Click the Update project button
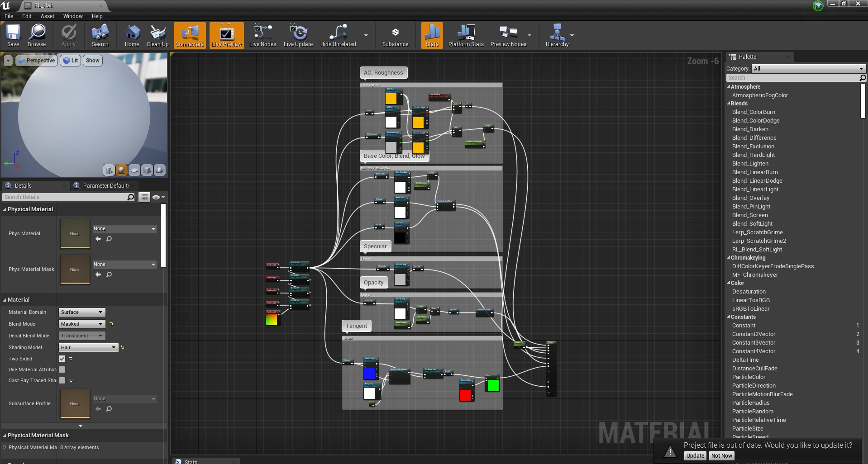Image resolution: width=868 pixels, height=464 pixels. (695, 456)
